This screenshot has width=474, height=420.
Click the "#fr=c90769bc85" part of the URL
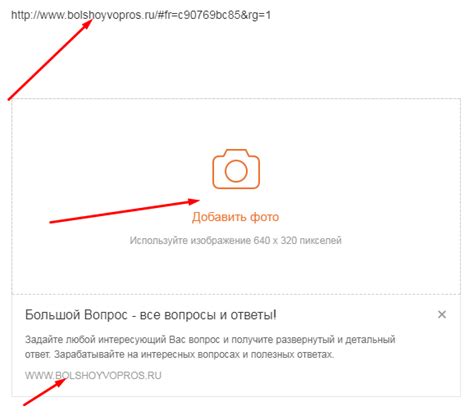[199, 15]
